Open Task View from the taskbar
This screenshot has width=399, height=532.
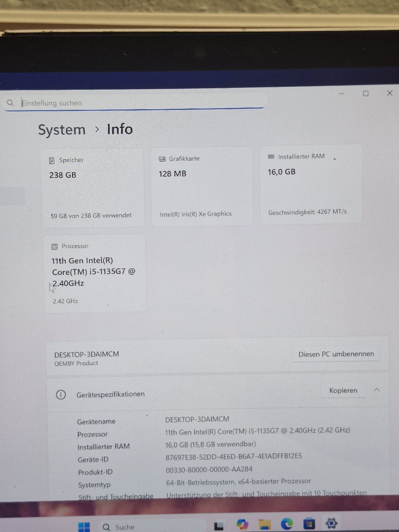[x=219, y=526]
